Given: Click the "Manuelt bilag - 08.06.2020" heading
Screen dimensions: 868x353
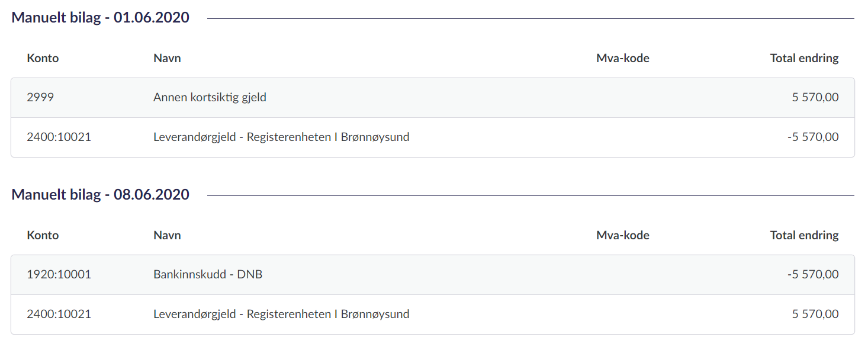Looking at the screenshot, I should point(101,195).
